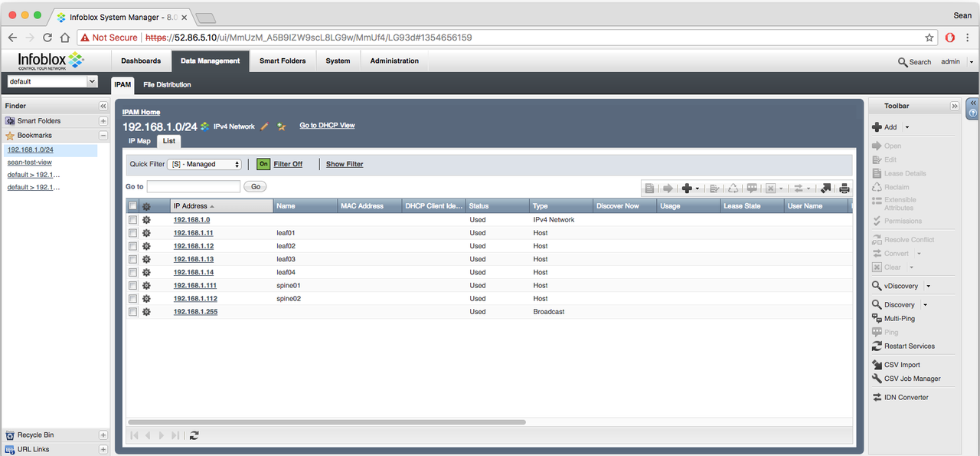Click the Go to DHCP View link
Viewport: 980px width, 456px height.
(x=327, y=125)
